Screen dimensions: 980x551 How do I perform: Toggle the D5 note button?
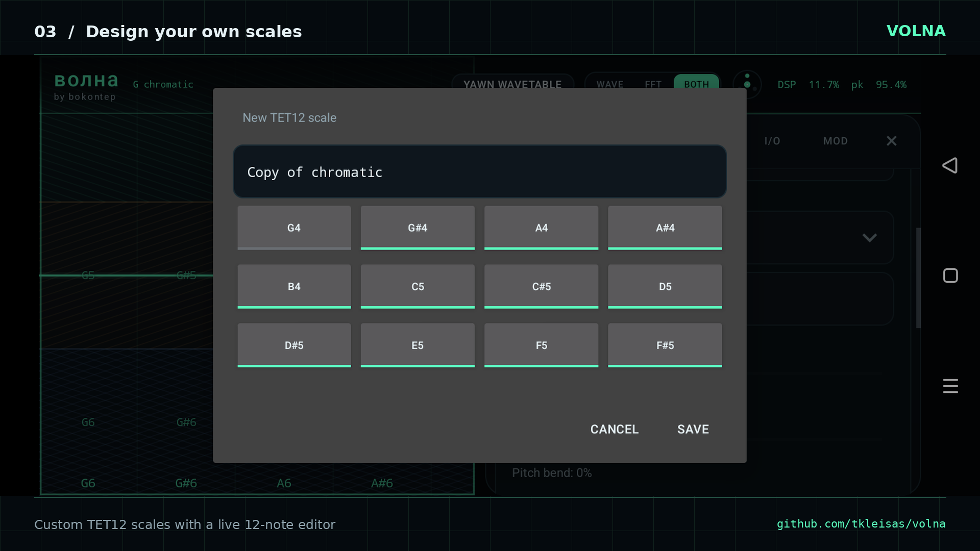tap(665, 286)
